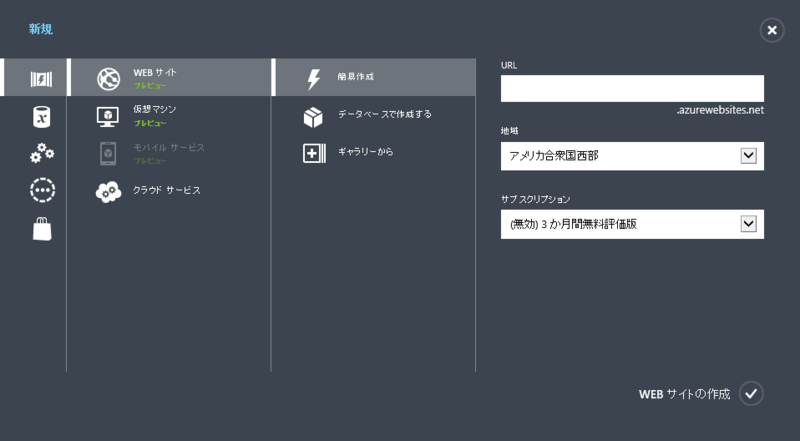The height and width of the screenshot is (441, 800).
Task: Focus the URL input field
Action: pyautogui.click(x=632, y=88)
